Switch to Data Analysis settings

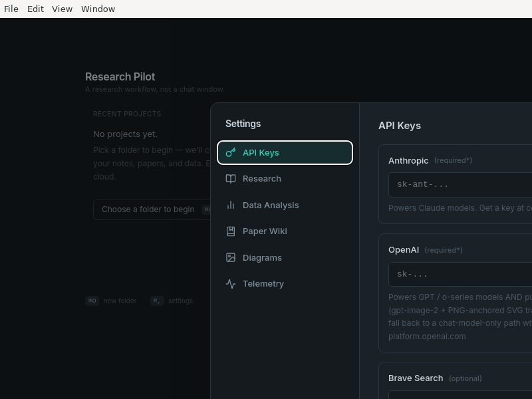pyautogui.click(x=285, y=205)
